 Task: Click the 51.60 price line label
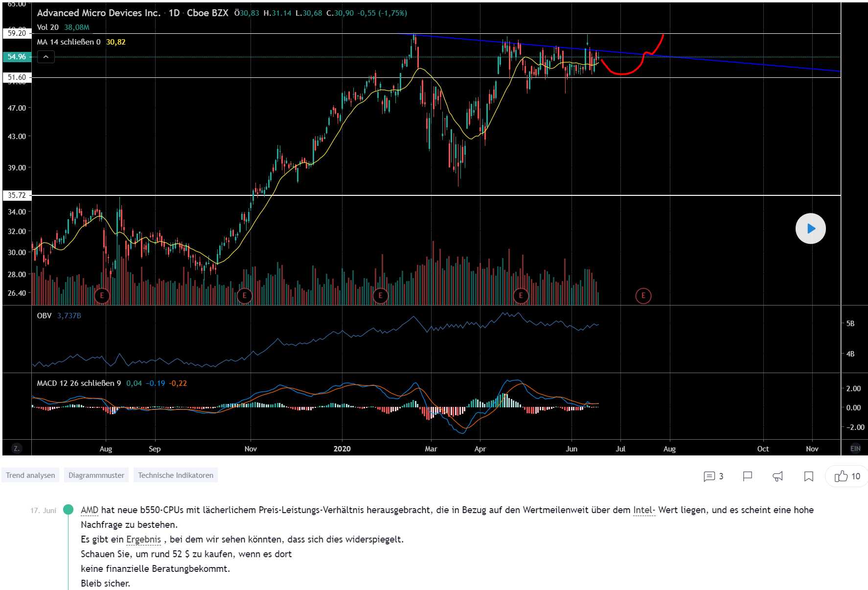click(x=17, y=77)
